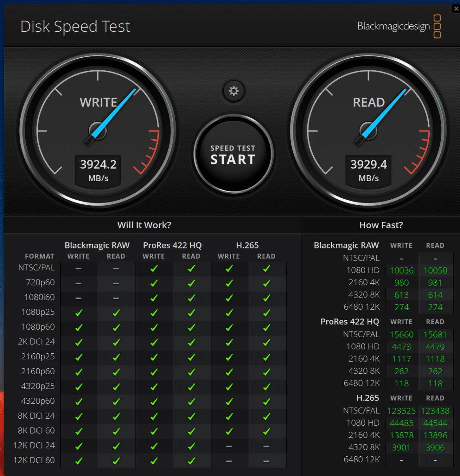Click 12K DCI 60 H.265 read dash
The width and height of the screenshot is (460, 476).
click(x=266, y=461)
